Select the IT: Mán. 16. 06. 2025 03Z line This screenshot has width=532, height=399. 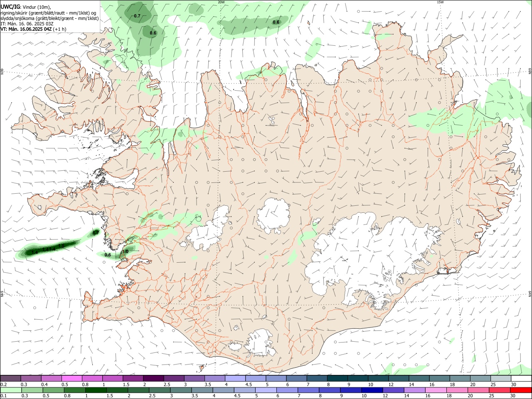pos(27,24)
